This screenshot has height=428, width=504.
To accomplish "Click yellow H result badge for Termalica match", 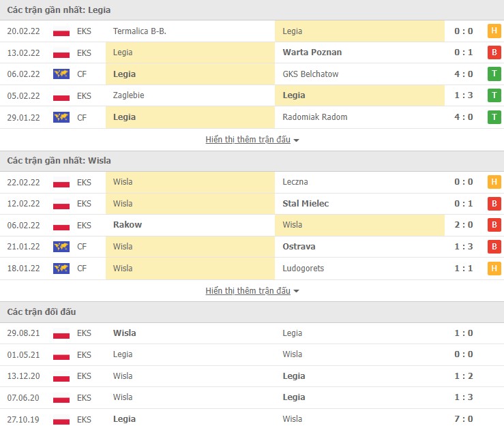I will [493, 31].
